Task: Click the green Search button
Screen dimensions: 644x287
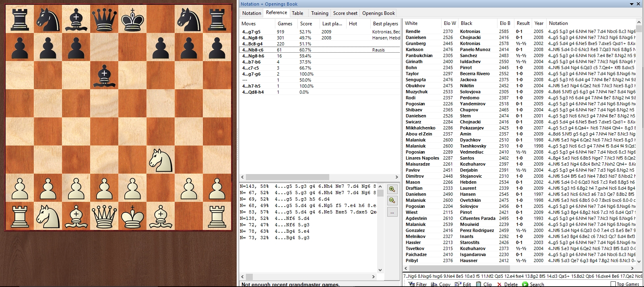Action: (533, 284)
